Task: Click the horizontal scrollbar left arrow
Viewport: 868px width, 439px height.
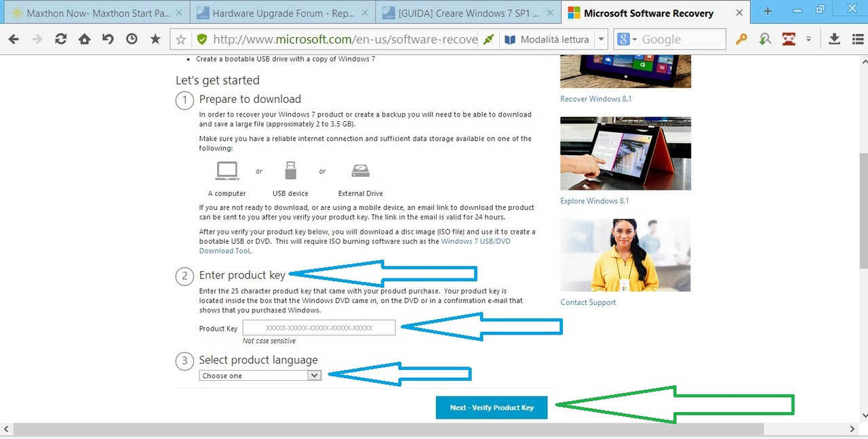Action: point(6,429)
